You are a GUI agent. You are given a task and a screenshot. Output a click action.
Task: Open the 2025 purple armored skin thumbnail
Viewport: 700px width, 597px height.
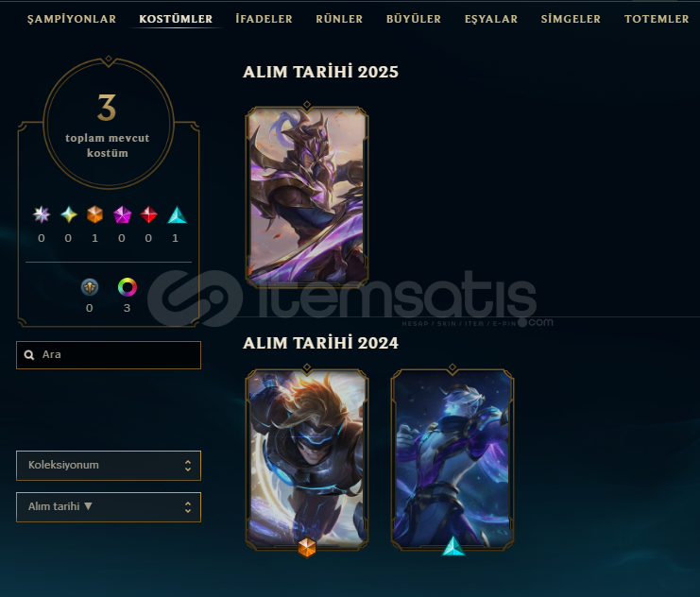(307, 195)
